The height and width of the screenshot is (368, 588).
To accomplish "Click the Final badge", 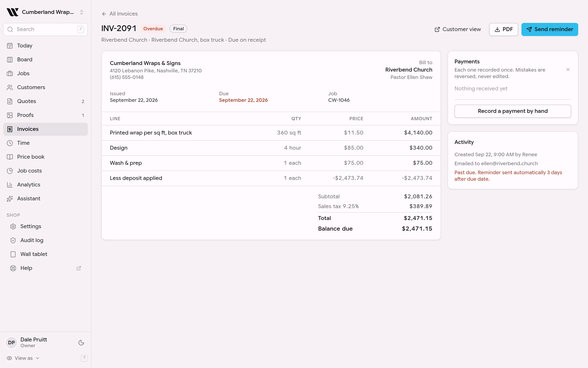I will tap(178, 29).
